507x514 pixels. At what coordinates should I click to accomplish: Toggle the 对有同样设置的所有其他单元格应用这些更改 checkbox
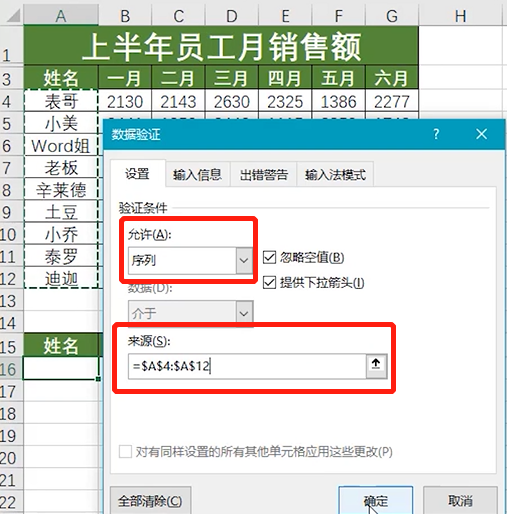tap(125, 452)
